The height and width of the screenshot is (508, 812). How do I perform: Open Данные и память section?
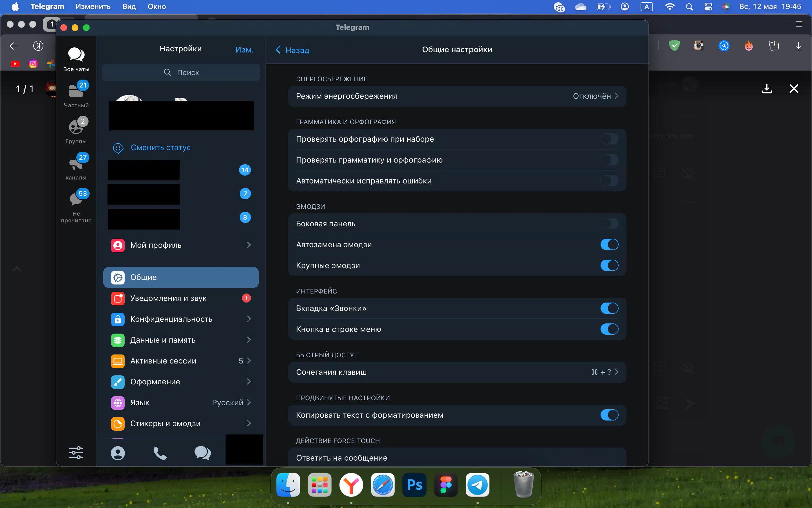(x=181, y=340)
